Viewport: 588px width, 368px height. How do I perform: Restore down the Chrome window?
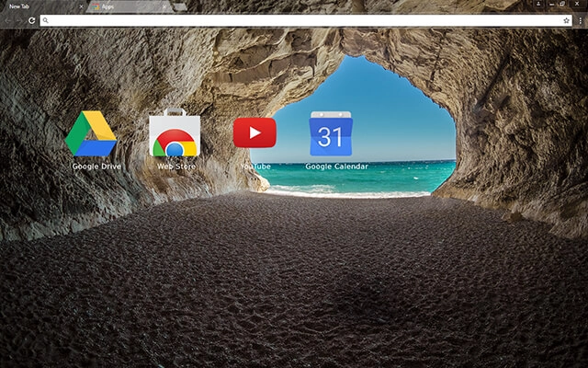click(x=562, y=4)
